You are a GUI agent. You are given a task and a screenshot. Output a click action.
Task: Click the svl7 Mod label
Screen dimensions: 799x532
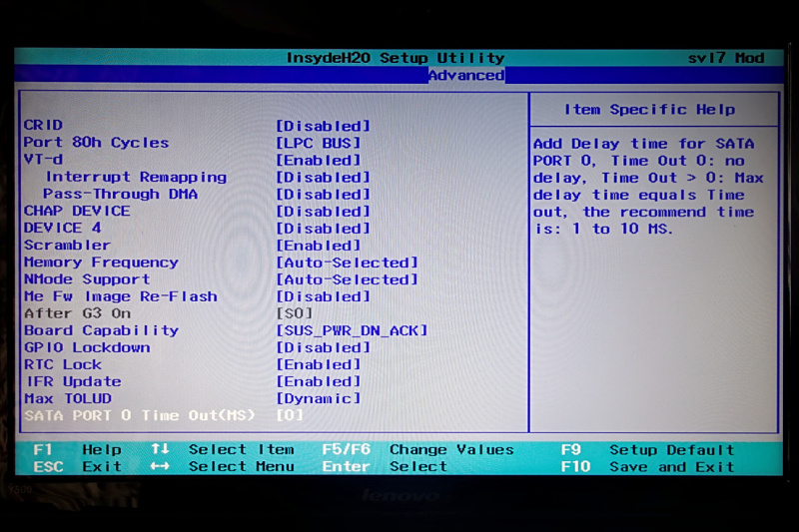coord(726,58)
